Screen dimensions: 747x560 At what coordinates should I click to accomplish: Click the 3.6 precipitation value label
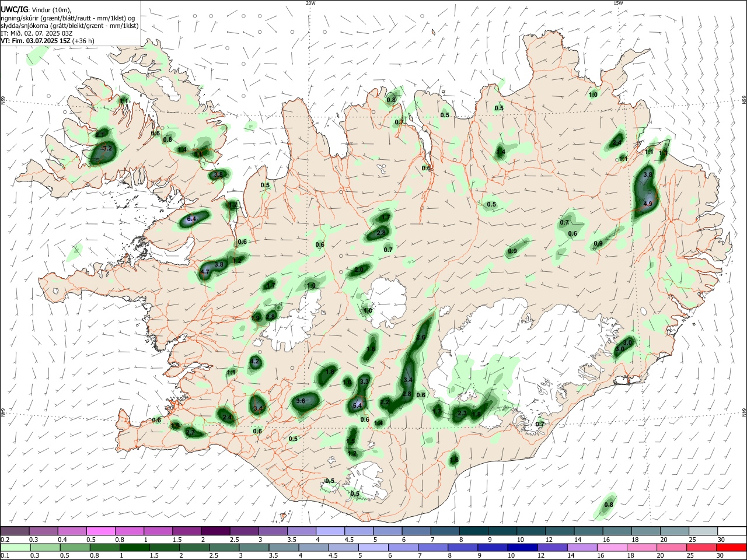[x=301, y=401]
